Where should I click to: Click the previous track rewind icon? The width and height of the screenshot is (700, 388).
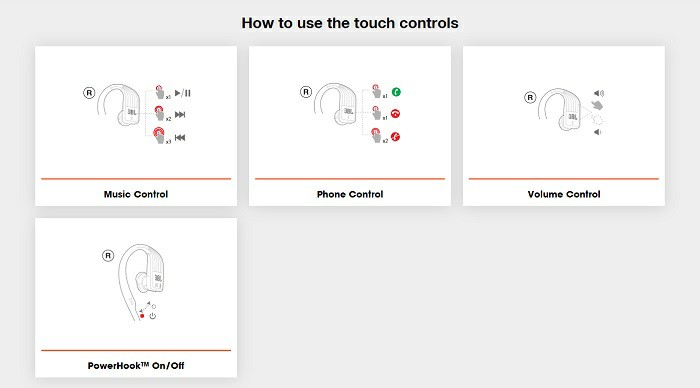coord(180,138)
